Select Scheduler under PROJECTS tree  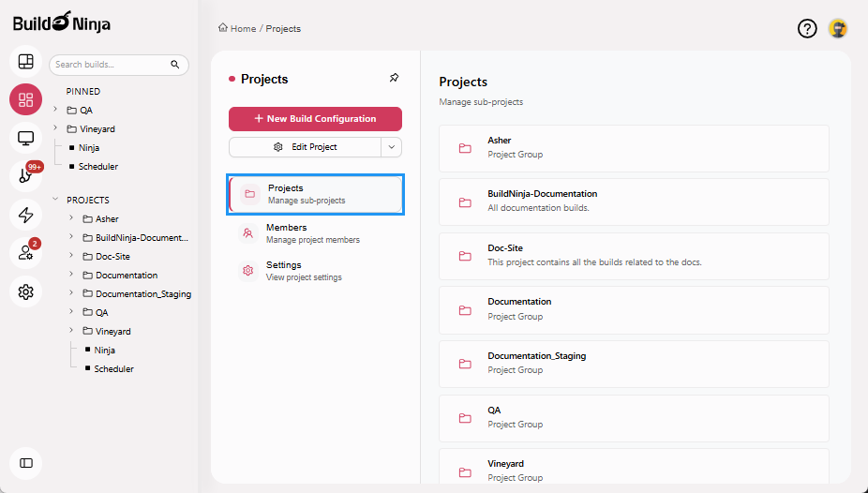pos(113,369)
